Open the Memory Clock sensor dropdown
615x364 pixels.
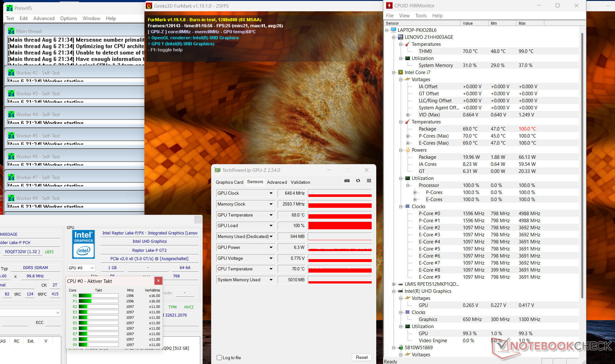tap(271, 204)
